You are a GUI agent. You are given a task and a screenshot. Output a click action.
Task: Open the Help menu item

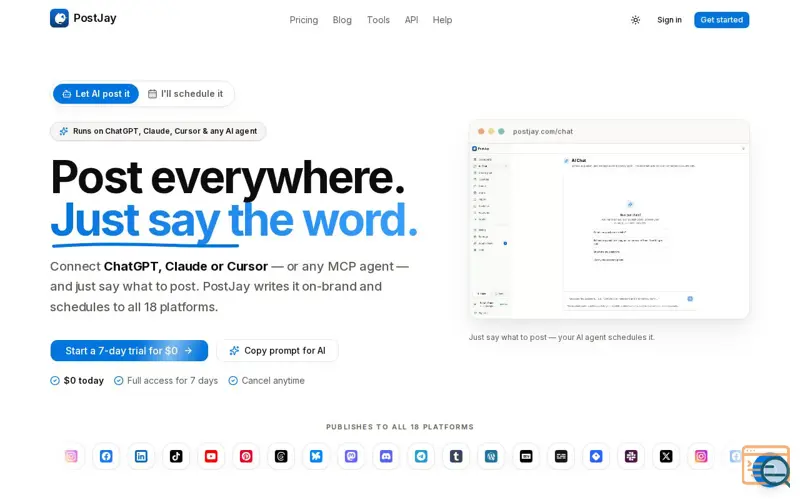[442, 20]
